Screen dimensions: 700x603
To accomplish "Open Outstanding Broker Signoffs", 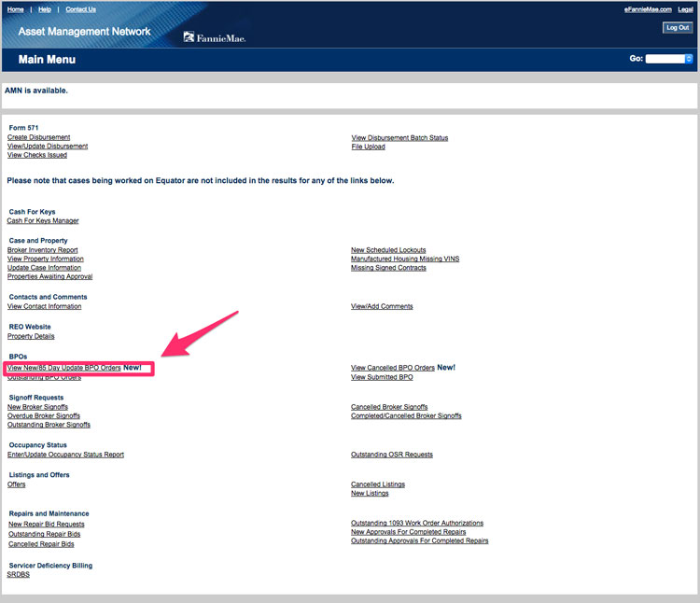I will point(49,426).
